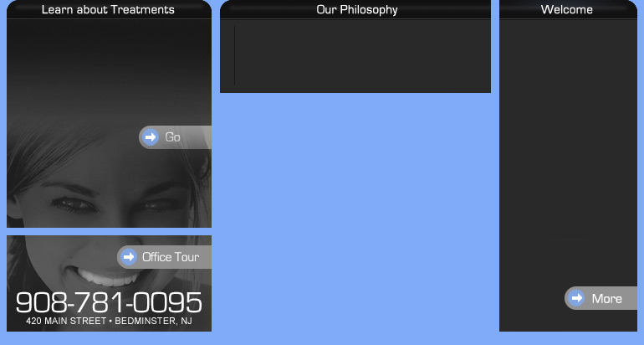Click the arrow icon beside Office Tour
Image resolution: width=644 pixels, height=345 pixels.
pos(129,257)
